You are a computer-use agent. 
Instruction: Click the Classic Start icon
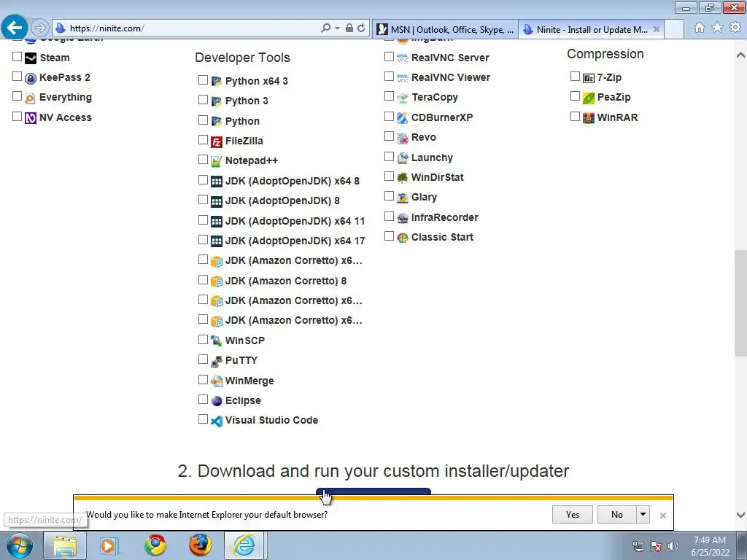[x=403, y=238]
